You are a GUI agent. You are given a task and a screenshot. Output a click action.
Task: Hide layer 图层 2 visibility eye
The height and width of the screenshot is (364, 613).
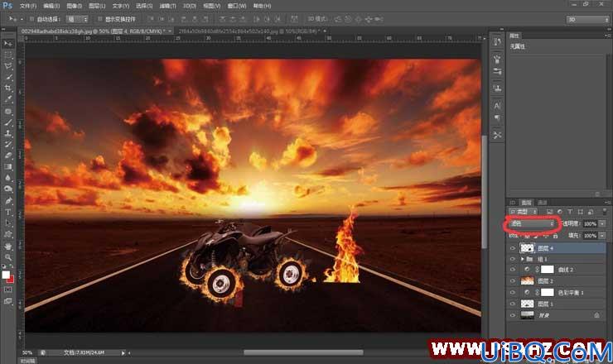513,280
